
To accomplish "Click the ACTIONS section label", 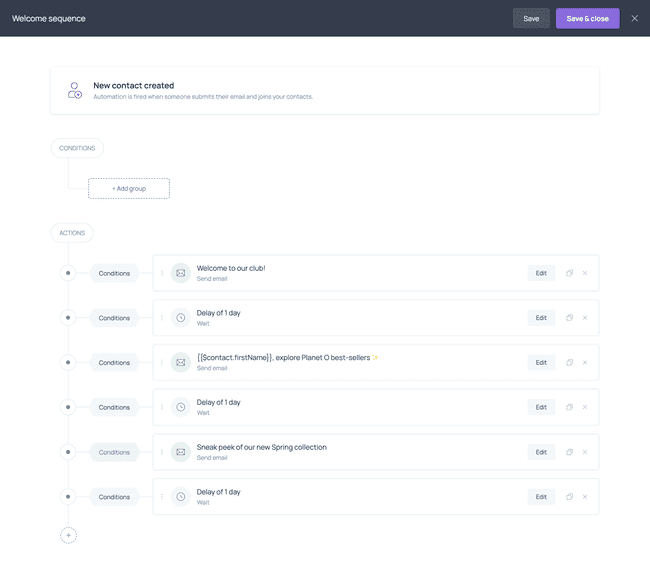I will coord(72,233).
